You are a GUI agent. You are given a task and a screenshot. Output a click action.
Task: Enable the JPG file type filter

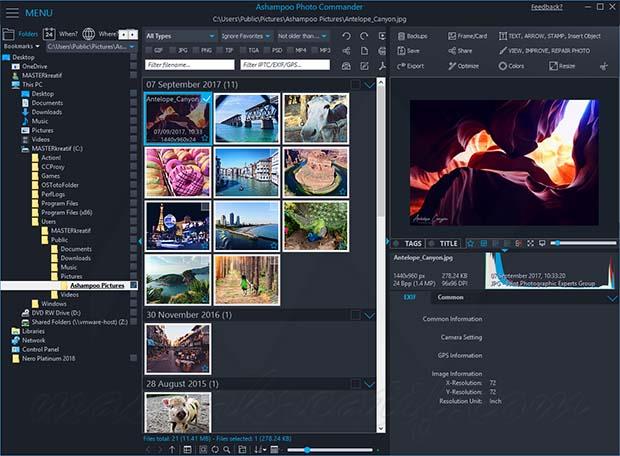pyautogui.click(x=173, y=50)
